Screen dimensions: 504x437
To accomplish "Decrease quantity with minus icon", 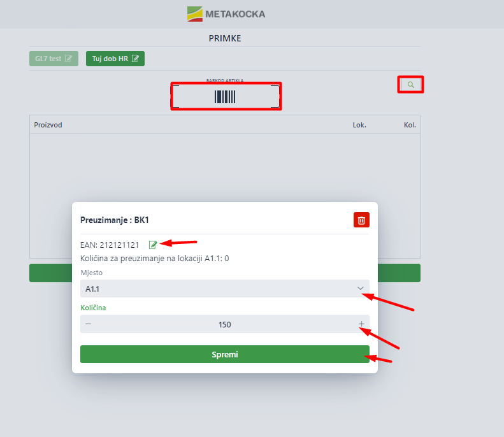I will click(x=88, y=324).
